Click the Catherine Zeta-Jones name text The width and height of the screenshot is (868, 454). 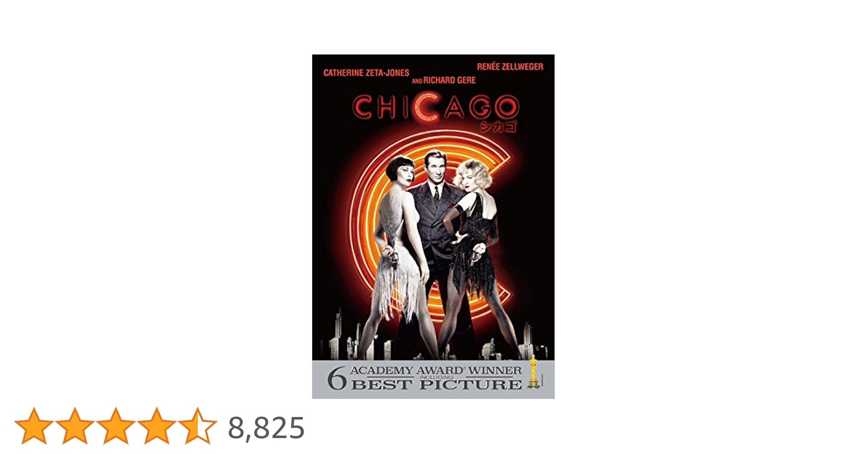366,73
